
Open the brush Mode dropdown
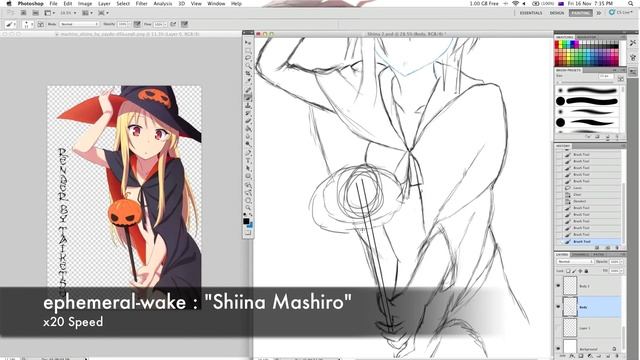(80, 24)
